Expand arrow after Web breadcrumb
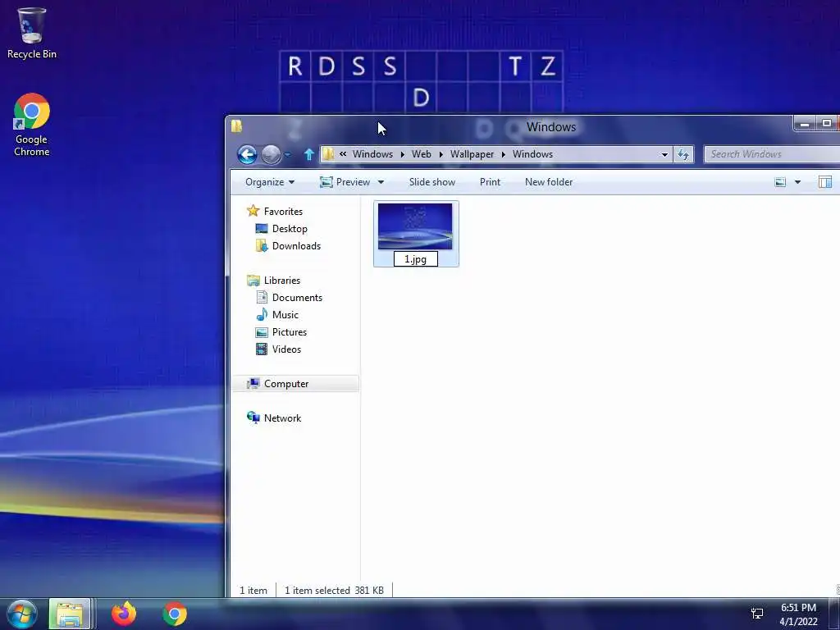This screenshot has height=630, width=840. pos(441,154)
